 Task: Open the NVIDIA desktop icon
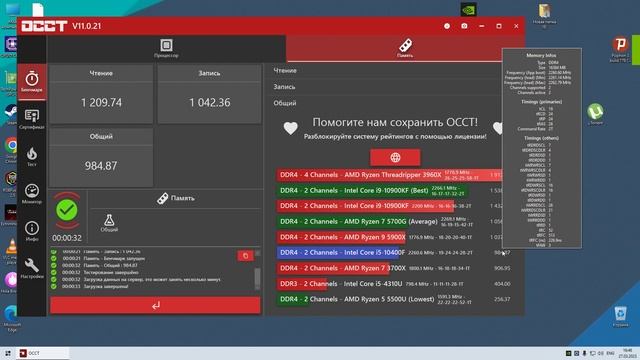469,9
